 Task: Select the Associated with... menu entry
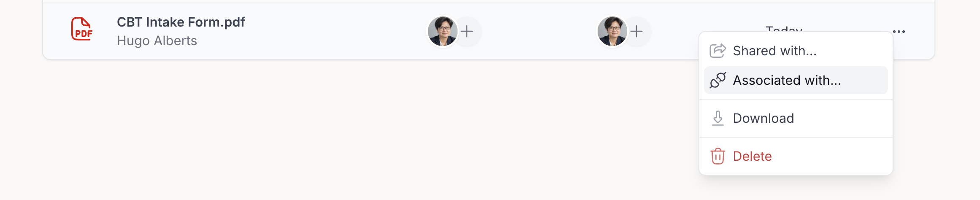796,80
